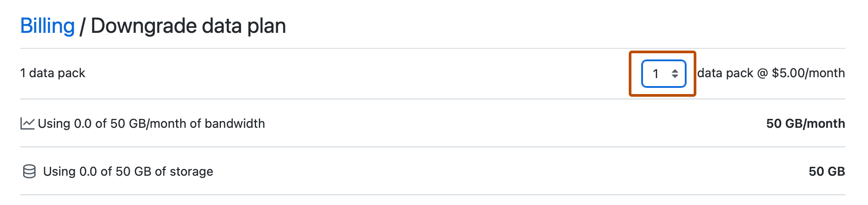Screen dimensions: 868x205
Task: Click 'Using 0.0 of 50 GB' storage text
Action: click(97, 171)
